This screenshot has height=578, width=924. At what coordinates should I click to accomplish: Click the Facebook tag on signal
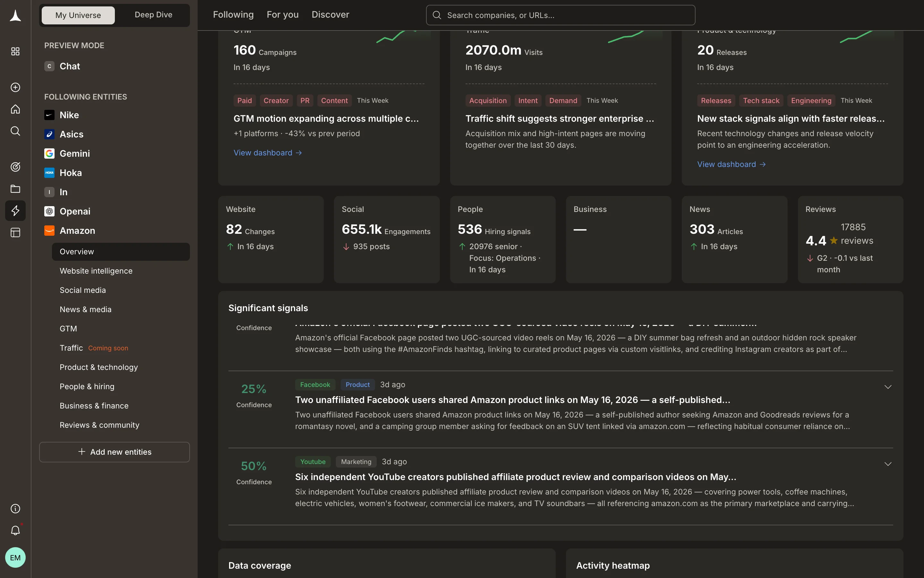(x=315, y=385)
